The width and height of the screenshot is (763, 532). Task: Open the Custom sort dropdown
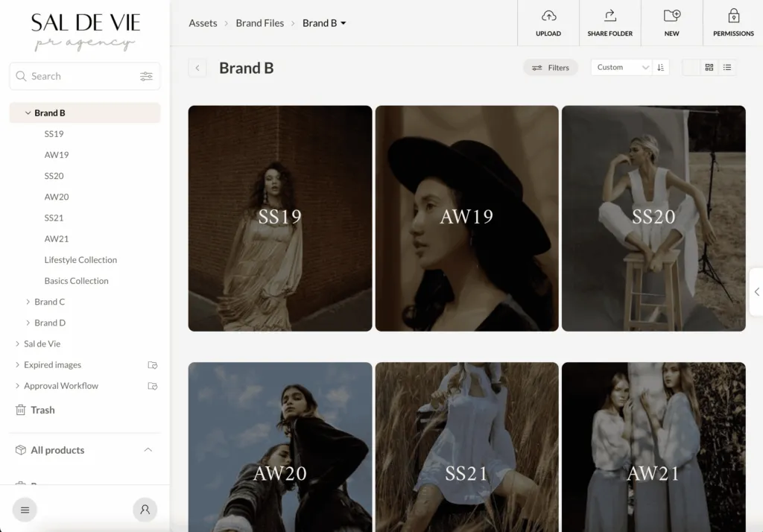(x=623, y=68)
